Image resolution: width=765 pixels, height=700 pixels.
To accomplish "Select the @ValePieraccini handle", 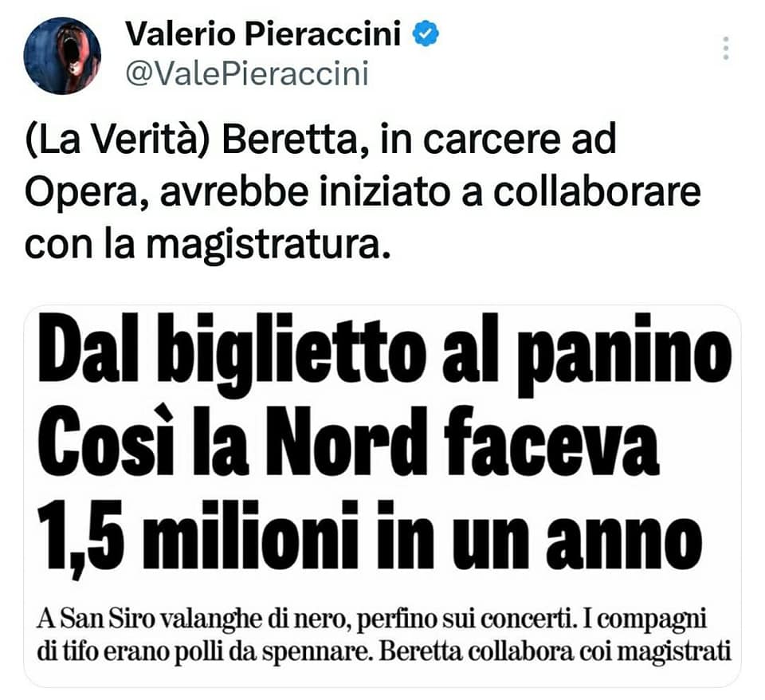I will (x=247, y=73).
